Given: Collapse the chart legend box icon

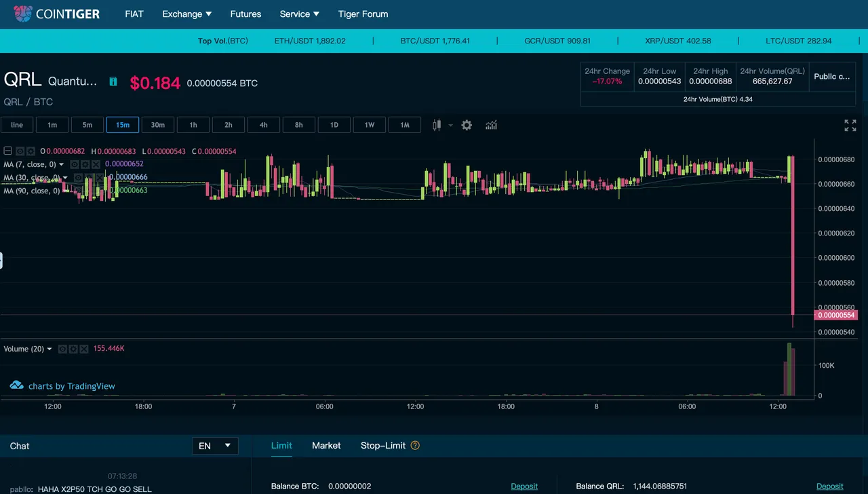Looking at the screenshot, I should 8,151.
